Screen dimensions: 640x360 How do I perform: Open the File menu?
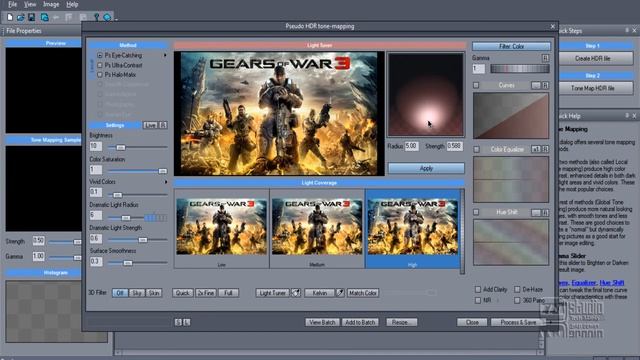(x=12, y=4)
